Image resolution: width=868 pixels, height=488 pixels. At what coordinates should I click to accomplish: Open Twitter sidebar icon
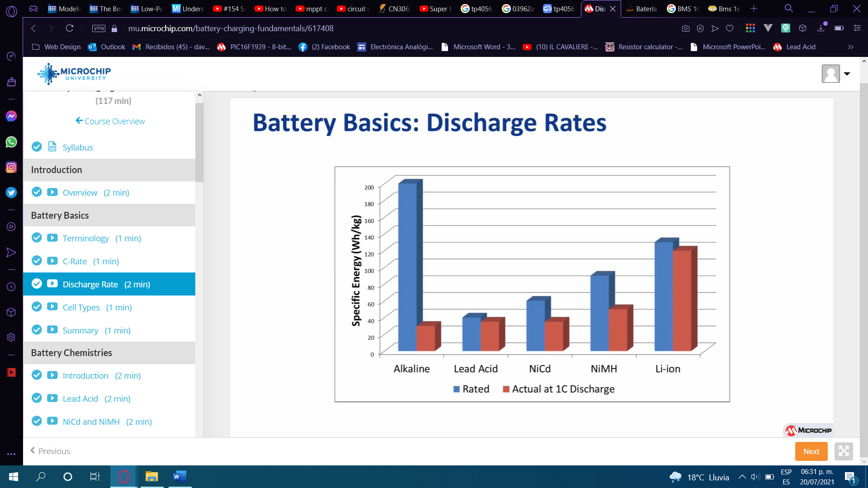coord(11,193)
